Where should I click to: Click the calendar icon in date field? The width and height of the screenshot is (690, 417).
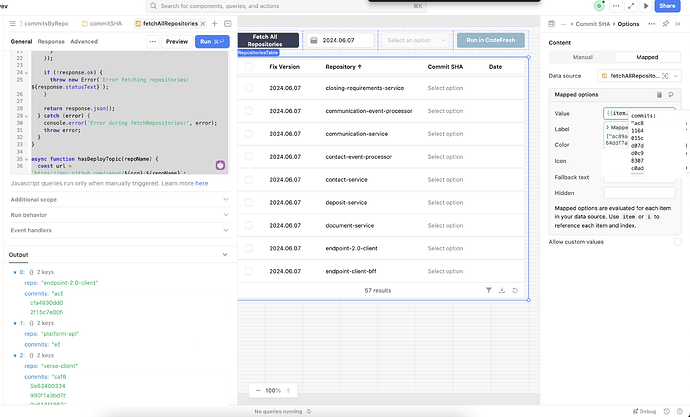tap(314, 40)
